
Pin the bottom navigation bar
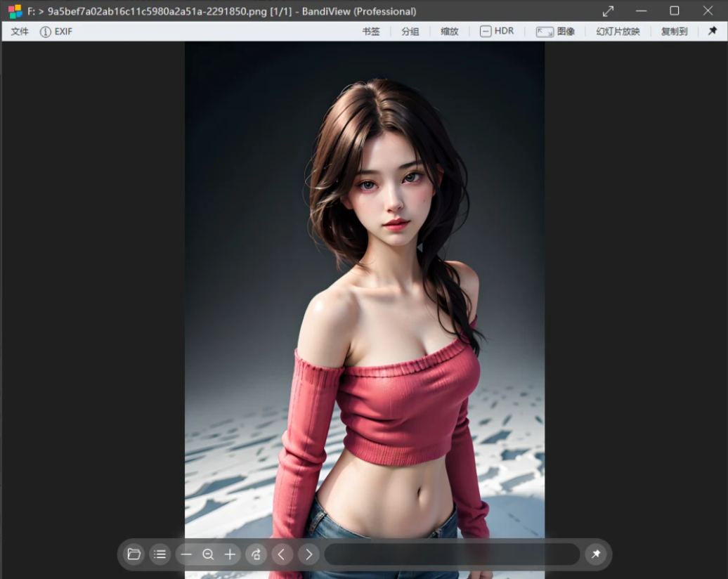(x=596, y=554)
